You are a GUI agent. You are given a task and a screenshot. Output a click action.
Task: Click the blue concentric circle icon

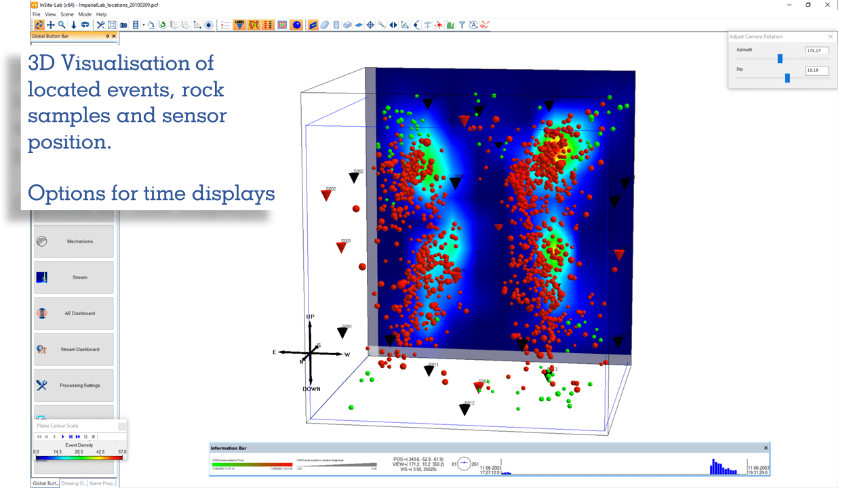[x=209, y=25]
